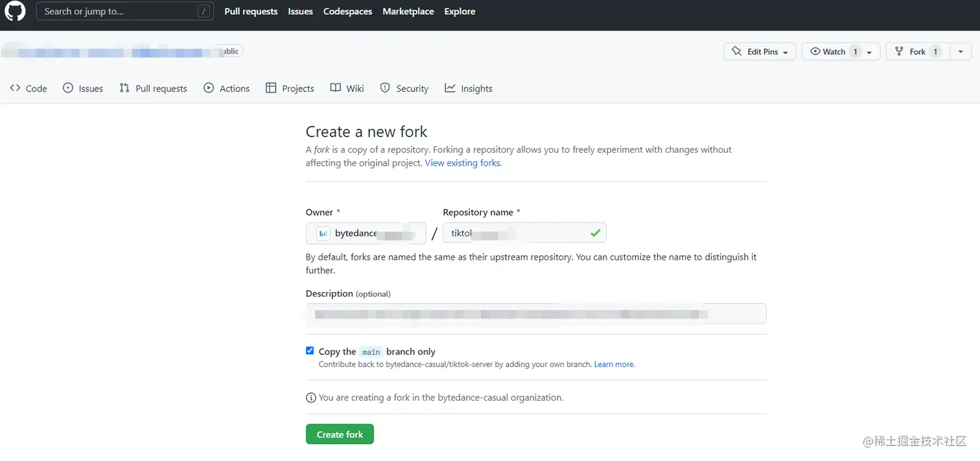This screenshot has width=980, height=461.
Task: Open the Code tab
Action: tap(29, 89)
